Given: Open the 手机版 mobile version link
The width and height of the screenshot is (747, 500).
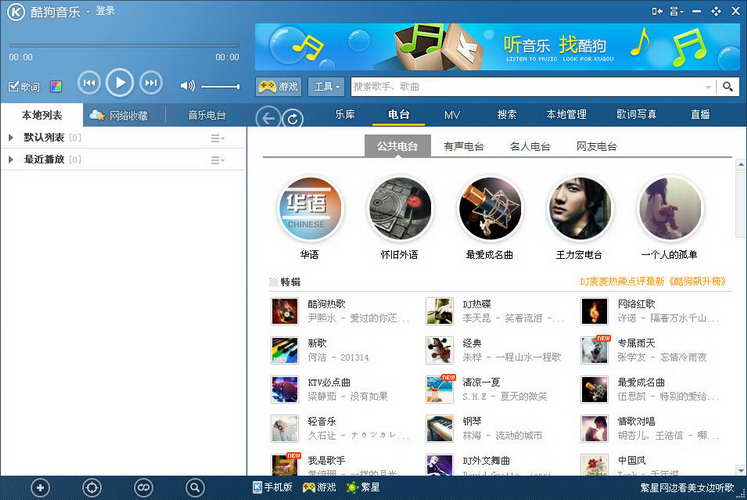Looking at the screenshot, I should (272, 487).
